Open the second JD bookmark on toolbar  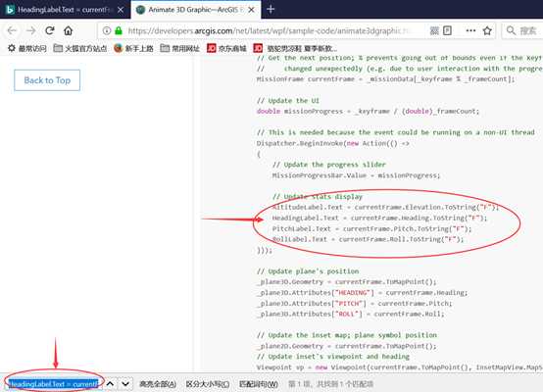click(x=295, y=48)
